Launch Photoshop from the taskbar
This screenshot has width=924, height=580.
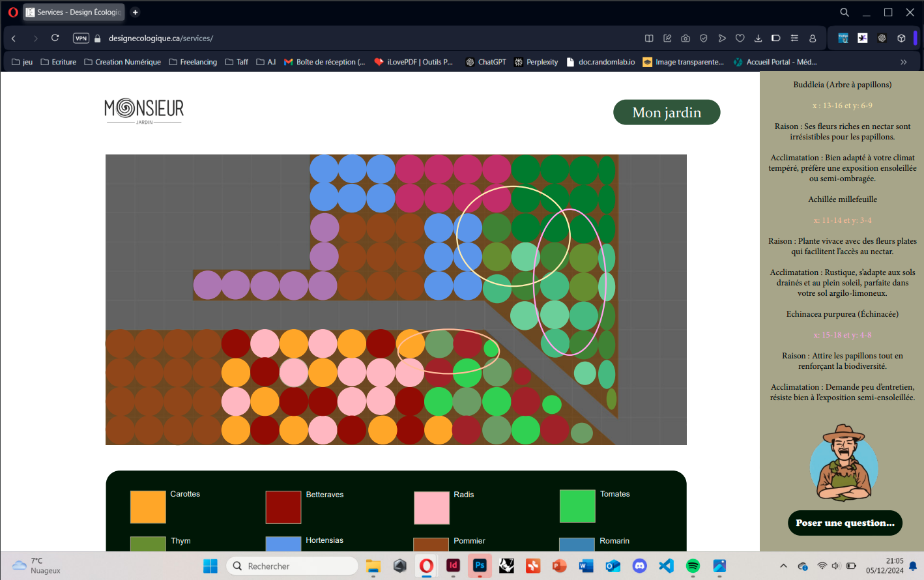480,566
